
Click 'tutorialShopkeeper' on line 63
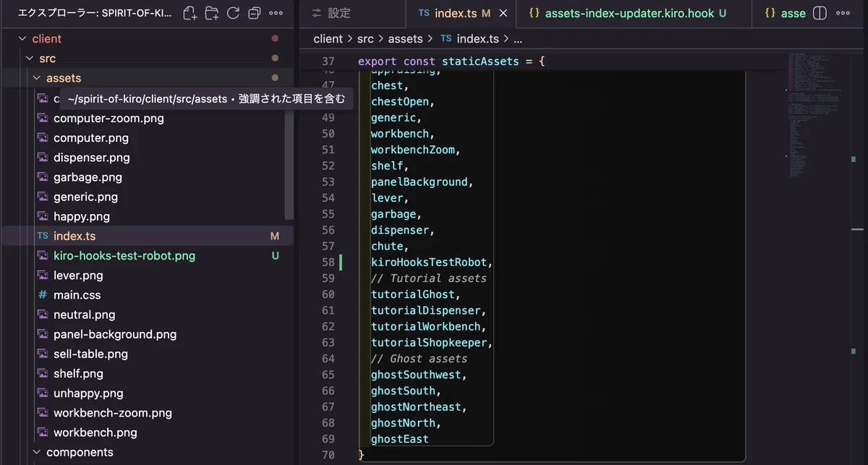(x=429, y=343)
